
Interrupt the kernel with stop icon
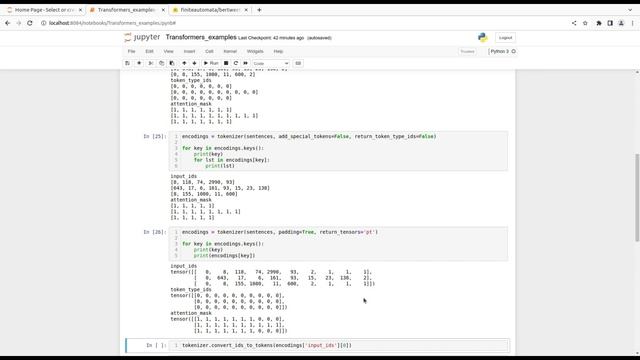point(226,63)
